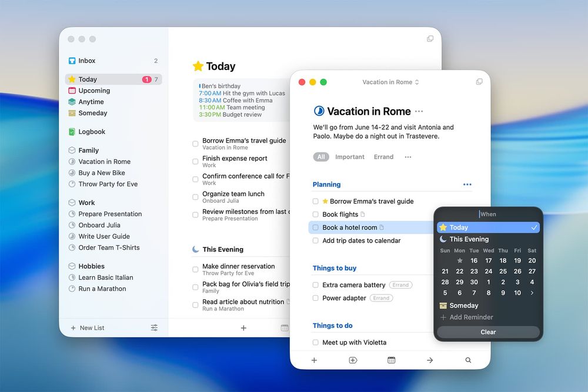Image resolution: width=588 pixels, height=392 pixels.
Task: Click the move arrow icon in the toolbar
Action: click(x=429, y=360)
